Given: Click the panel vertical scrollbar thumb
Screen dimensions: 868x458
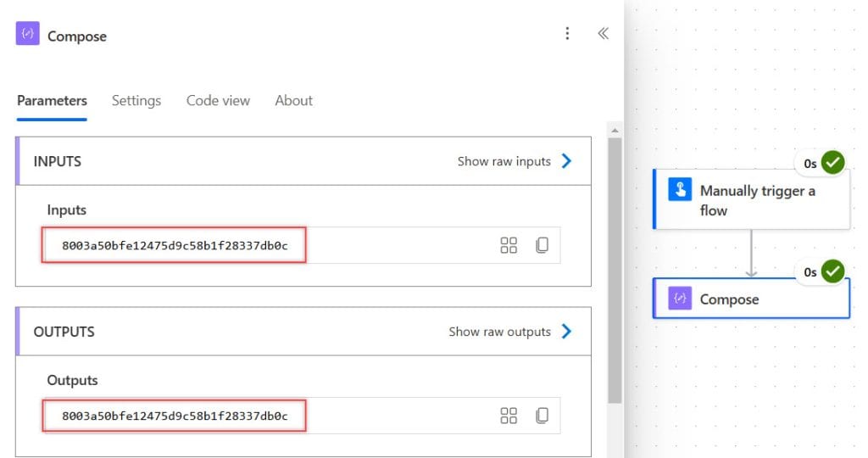Looking at the screenshot, I should point(615,271).
